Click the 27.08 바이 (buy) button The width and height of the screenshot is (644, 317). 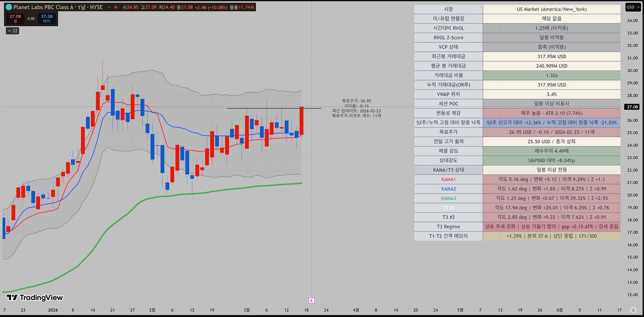(x=47, y=18)
